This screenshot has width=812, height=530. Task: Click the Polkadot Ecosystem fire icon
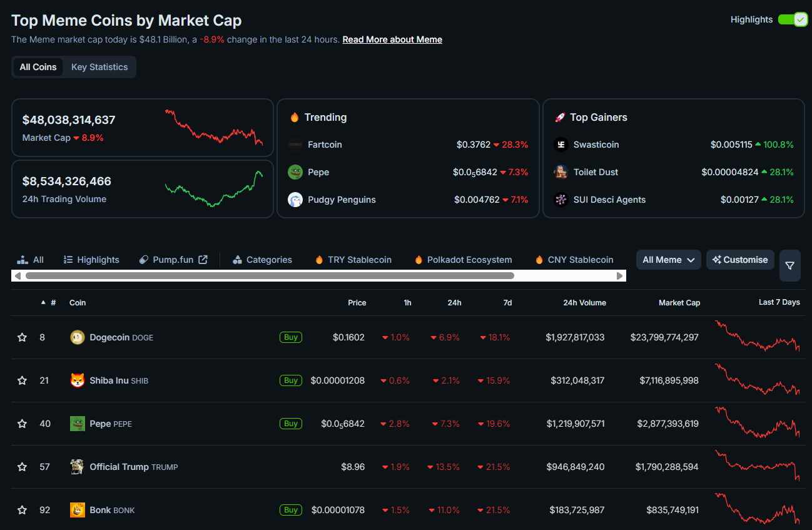(x=419, y=260)
